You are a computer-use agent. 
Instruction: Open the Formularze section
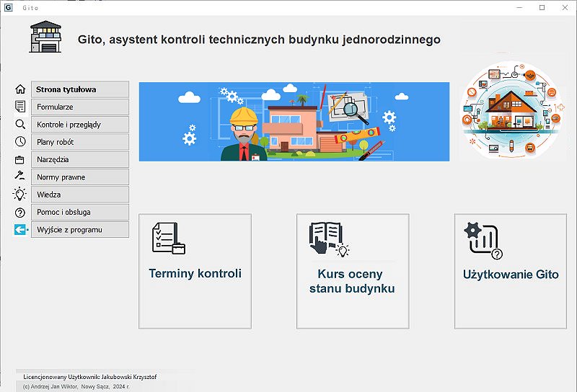click(80, 107)
